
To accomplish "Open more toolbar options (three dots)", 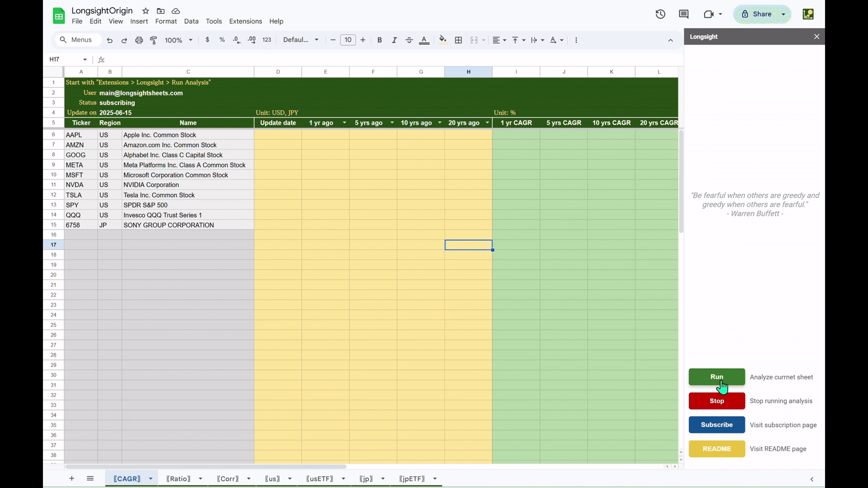I will pyautogui.click(x=576, y=40).
